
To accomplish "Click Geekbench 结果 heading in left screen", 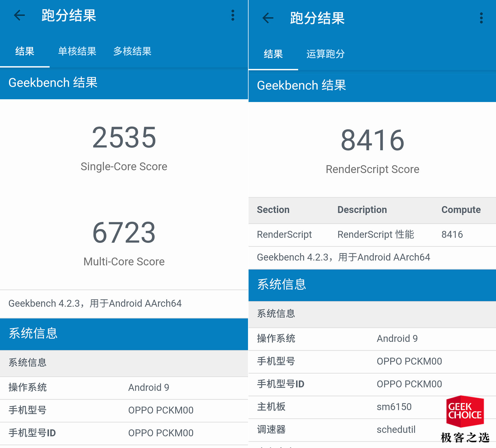I will [x=53, y=83].
